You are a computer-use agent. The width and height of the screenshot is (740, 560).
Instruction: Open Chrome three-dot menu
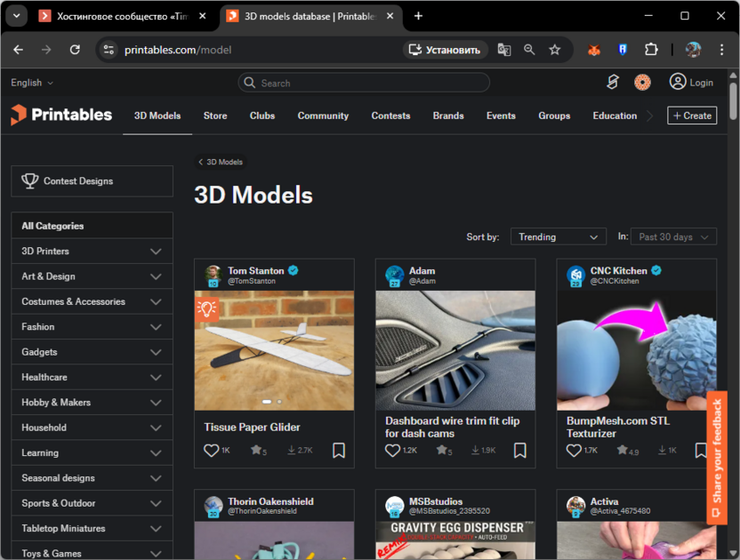click(x=721, y=50)
